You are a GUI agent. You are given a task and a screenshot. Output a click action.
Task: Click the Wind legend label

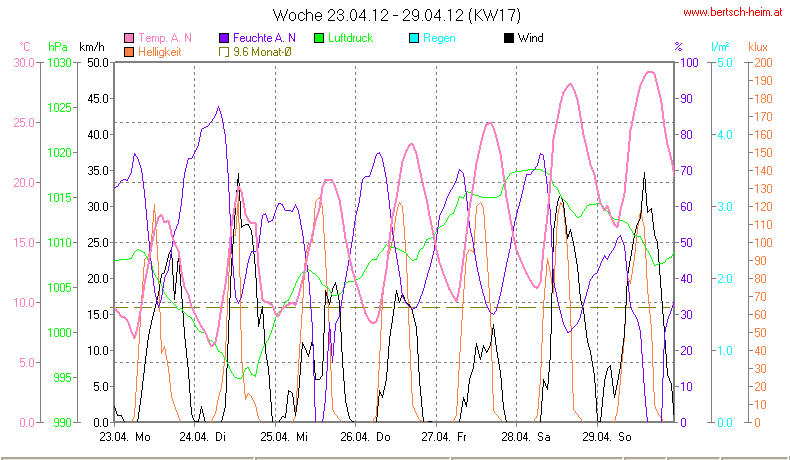tap(531, 38)
